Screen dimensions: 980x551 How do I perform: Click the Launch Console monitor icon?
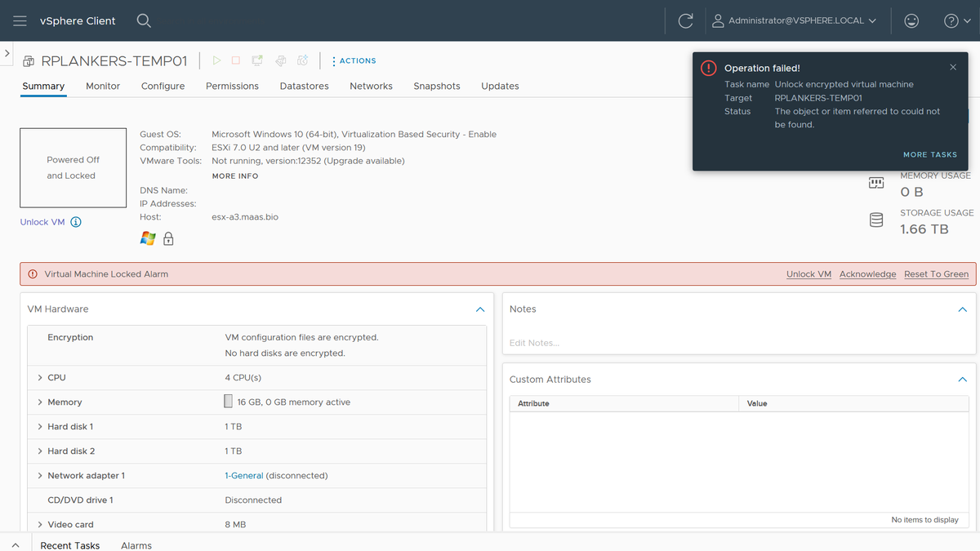[257, 60]
